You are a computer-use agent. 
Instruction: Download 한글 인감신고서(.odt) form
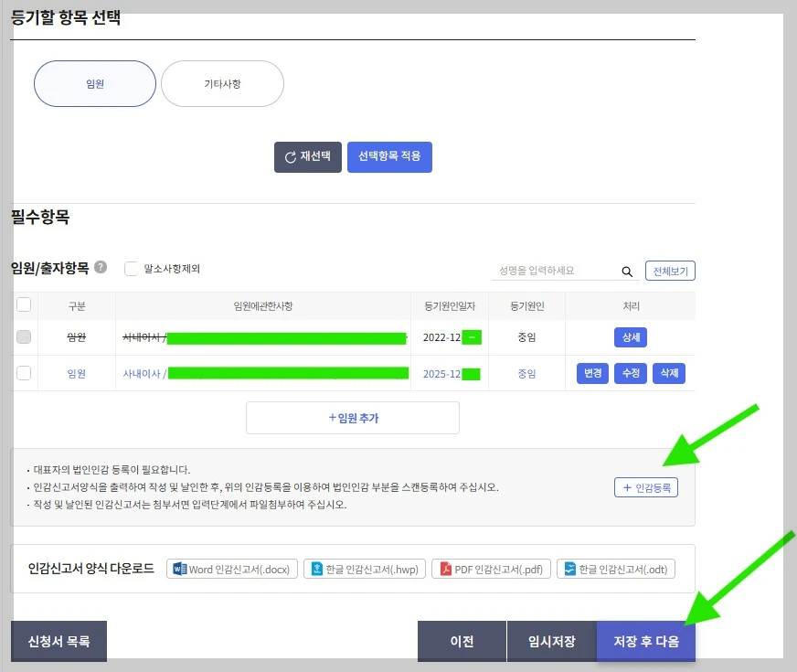coord(616,570)
